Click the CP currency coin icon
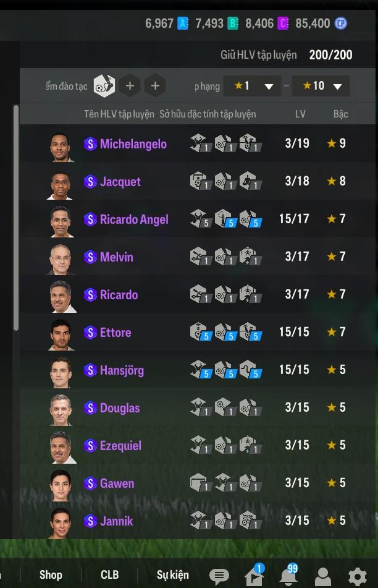 [340, 23]
